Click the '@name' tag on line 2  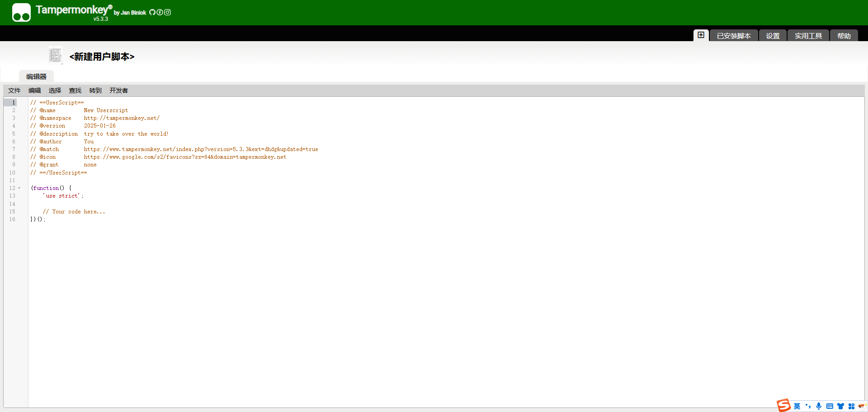click(x=47, y=110)
